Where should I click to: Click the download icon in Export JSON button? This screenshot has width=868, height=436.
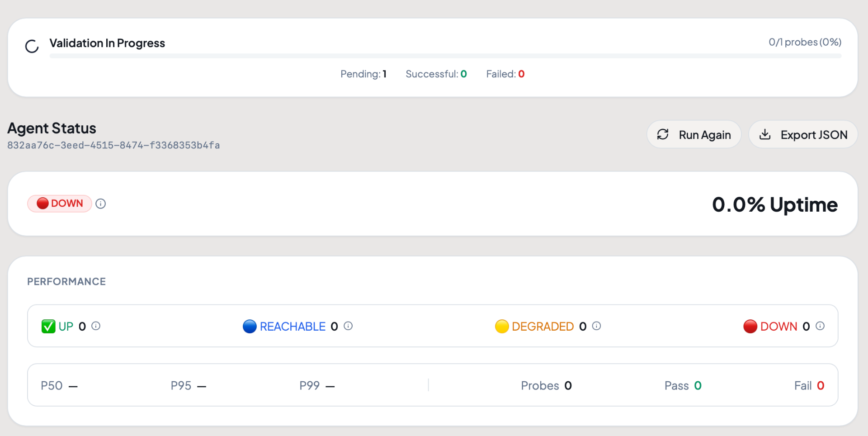click(x=765, y=134)
